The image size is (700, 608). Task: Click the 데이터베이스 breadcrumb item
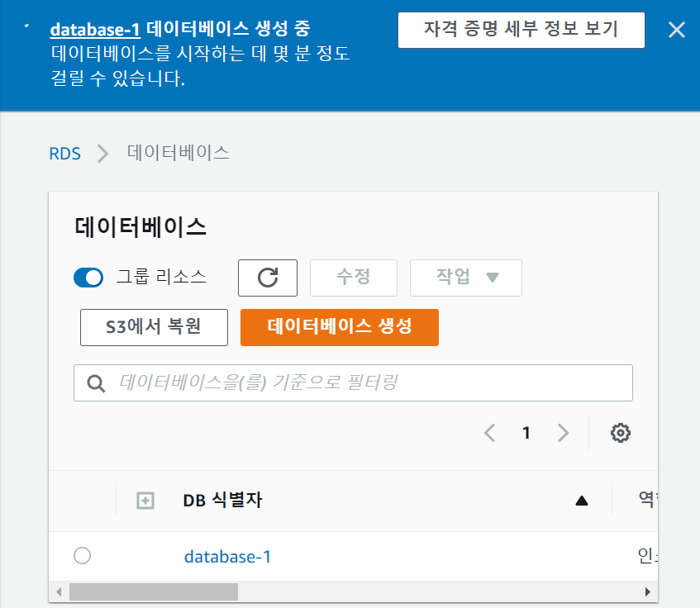[x=178, y=153]
